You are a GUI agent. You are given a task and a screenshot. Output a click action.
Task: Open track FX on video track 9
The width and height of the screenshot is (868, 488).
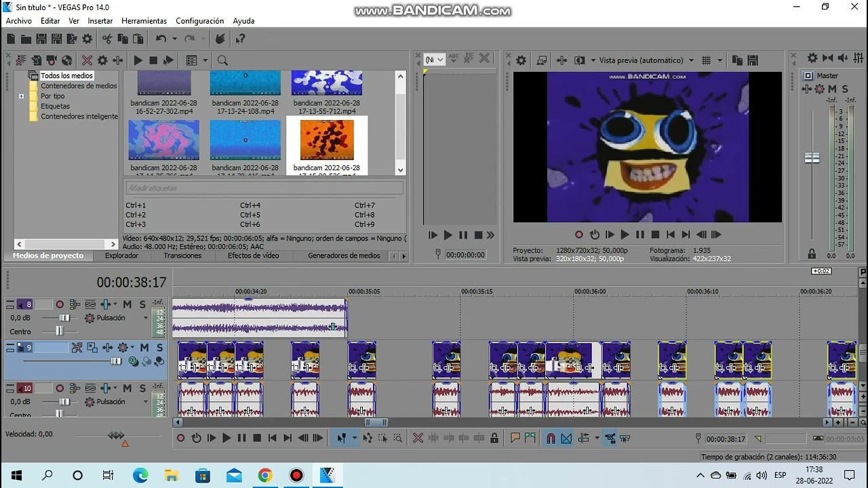pos(107,348)
